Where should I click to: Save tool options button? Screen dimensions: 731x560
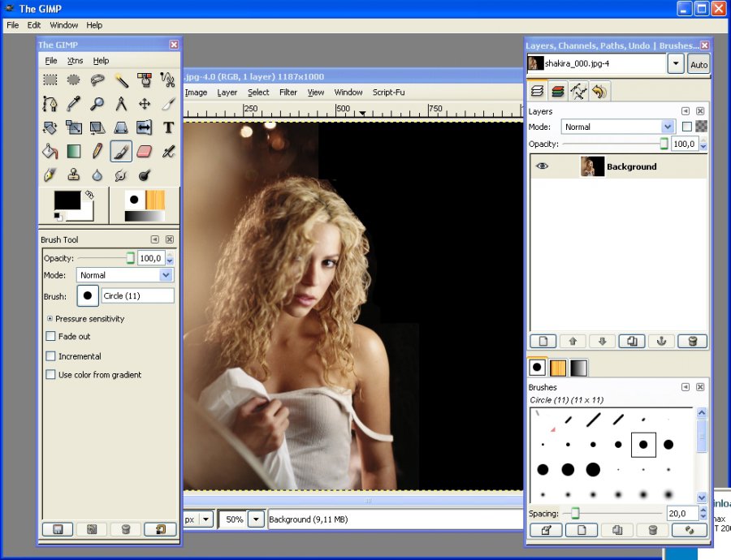point(58,529)
